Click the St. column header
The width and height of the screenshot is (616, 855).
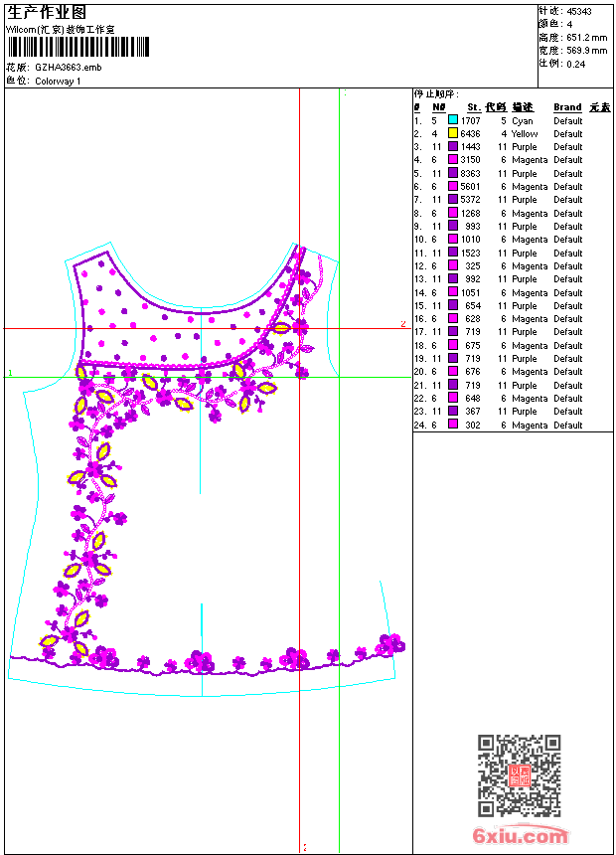click(x=474, y=107)
